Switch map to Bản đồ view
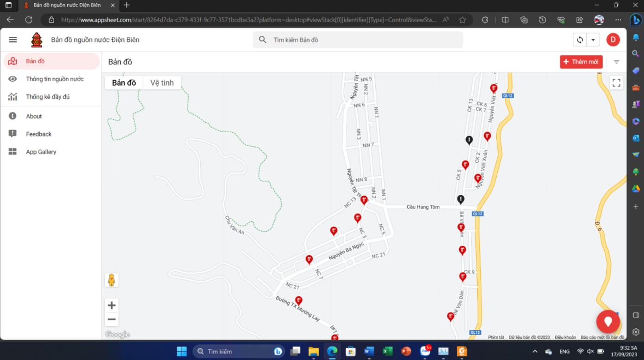The width and height of the screenshot is (644, 360). point(124,83)
